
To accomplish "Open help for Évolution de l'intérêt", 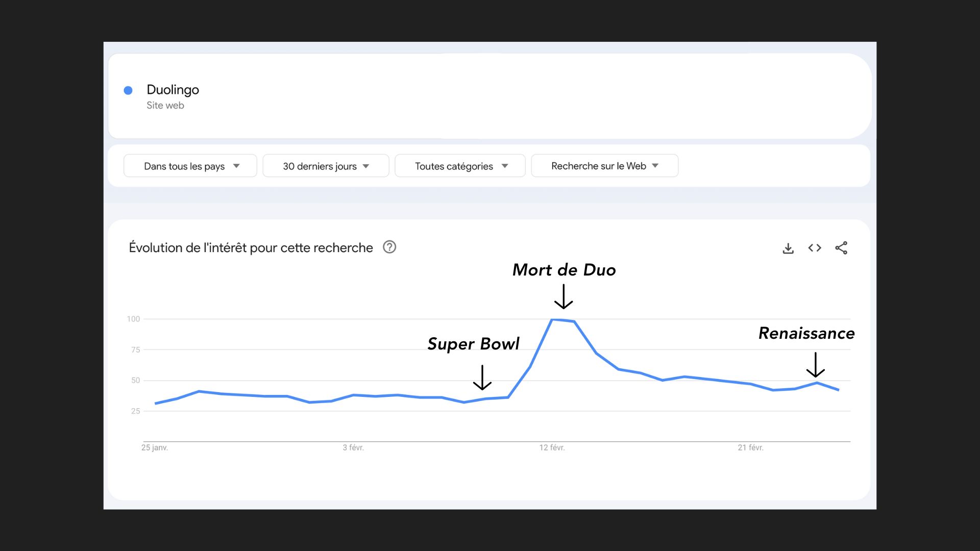I will pyautogui.click(x=389, y=247).
